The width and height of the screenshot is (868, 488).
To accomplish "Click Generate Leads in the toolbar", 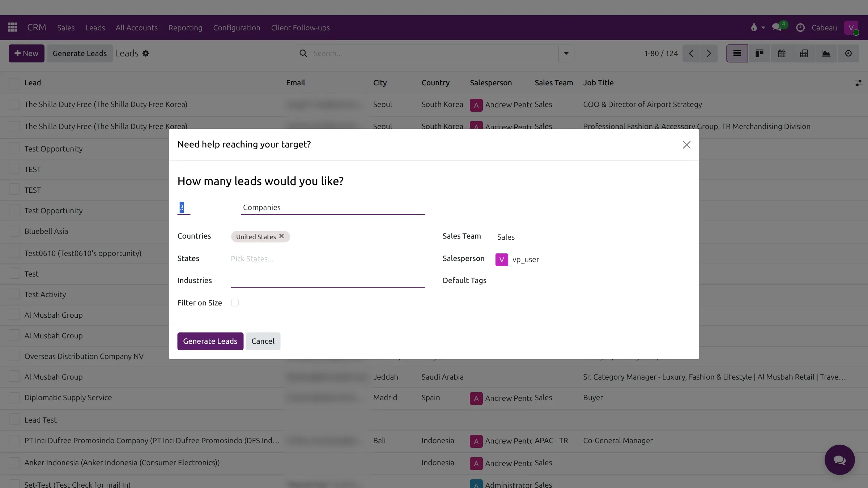I will coord(80,53).
